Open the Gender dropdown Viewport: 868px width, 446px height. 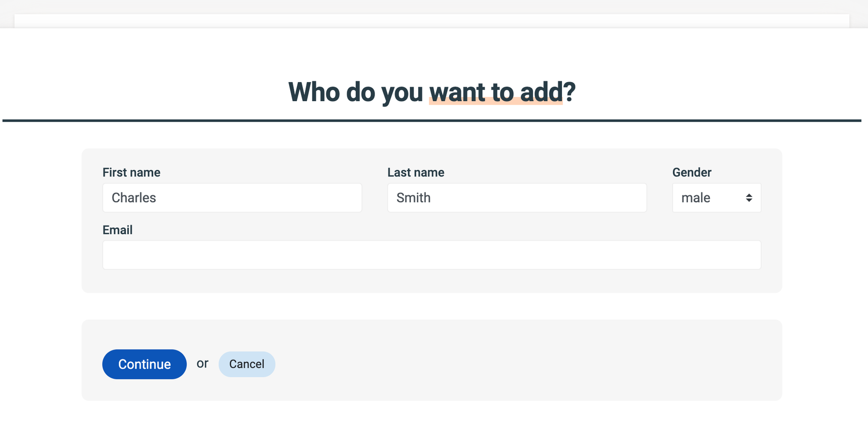point(717,198)
